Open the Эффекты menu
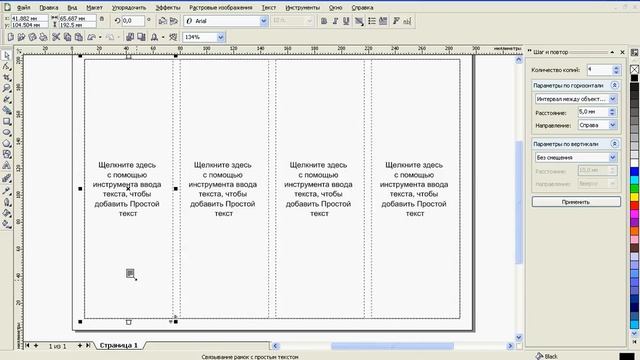 (x=168, y=8)
